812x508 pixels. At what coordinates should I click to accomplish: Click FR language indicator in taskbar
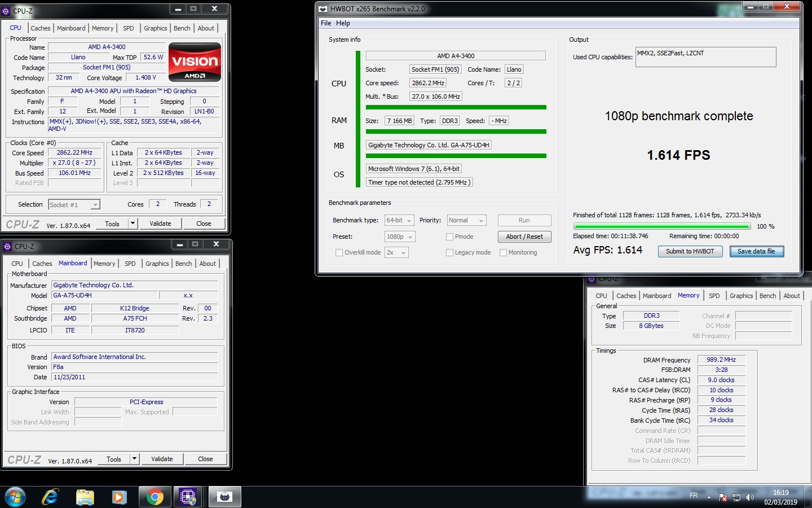point(694,496)
